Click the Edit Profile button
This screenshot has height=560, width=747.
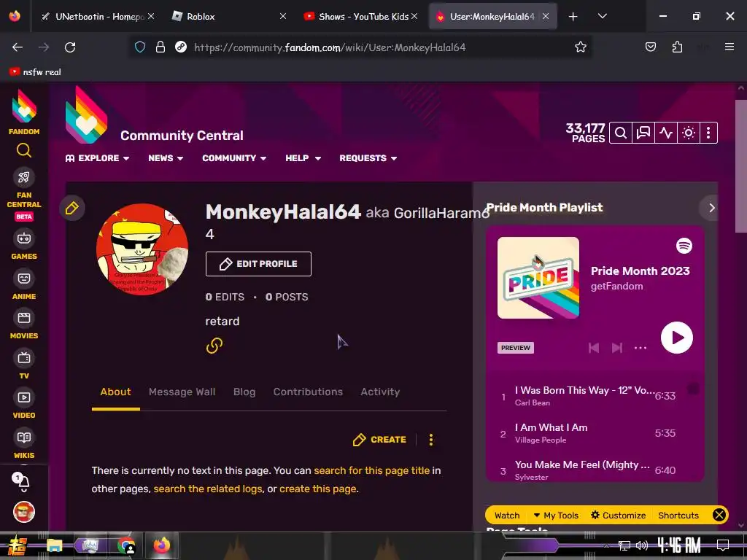click(x=258, y=264)
